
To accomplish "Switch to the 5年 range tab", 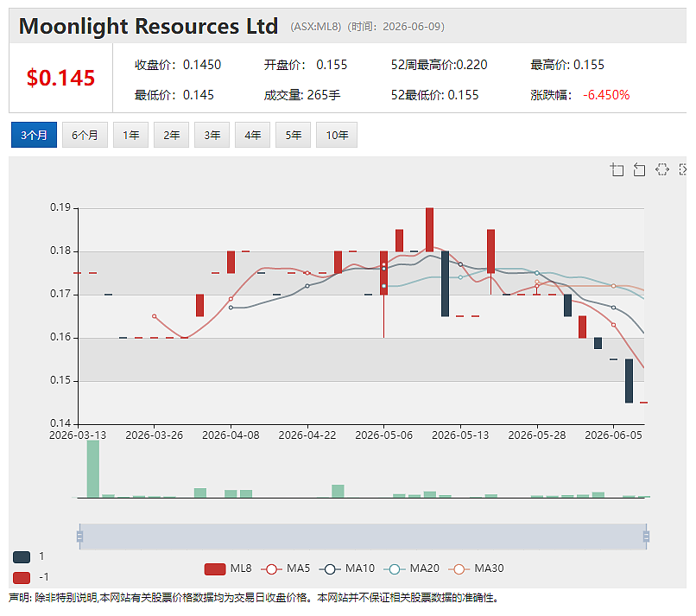I will [293, 135].
